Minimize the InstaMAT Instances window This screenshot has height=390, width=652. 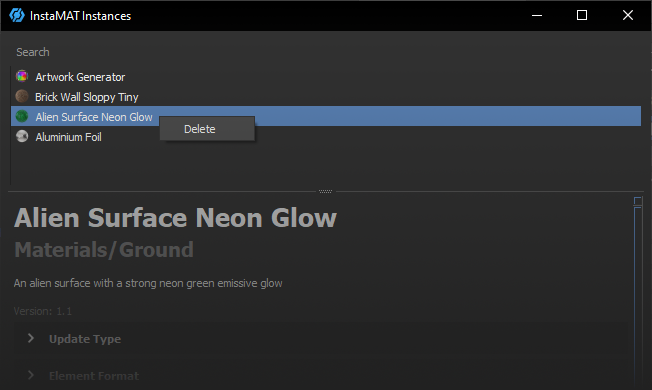[x=537, y=15]
